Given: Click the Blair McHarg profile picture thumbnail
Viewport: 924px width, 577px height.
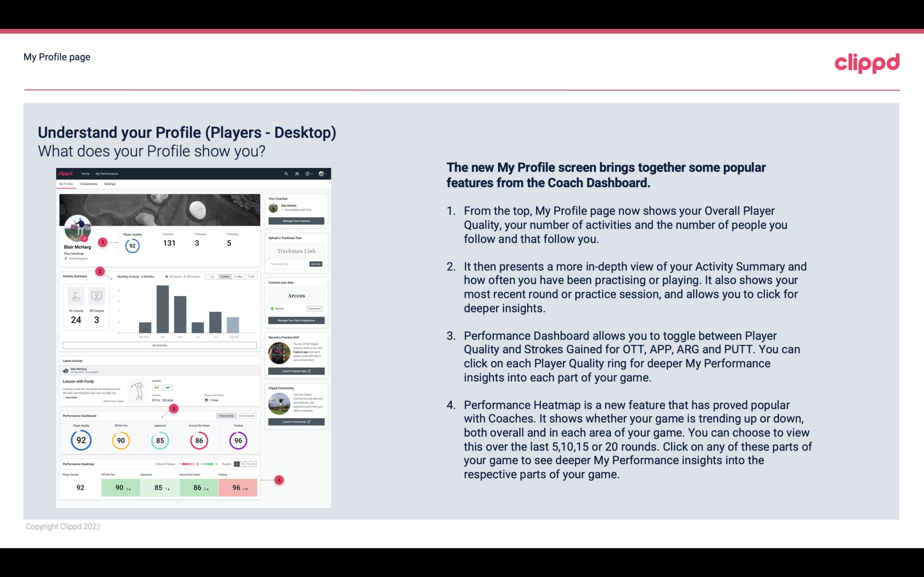Looking at the screenshot, I should point(77,231).
